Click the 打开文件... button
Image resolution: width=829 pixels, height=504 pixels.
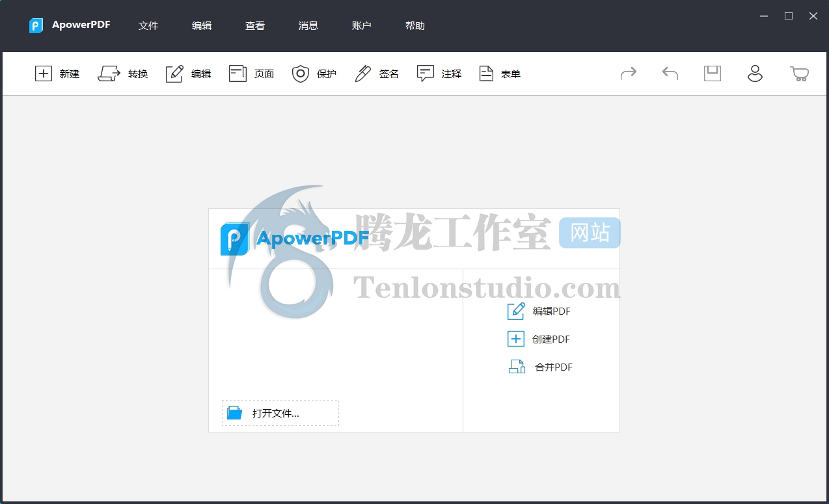tap(280, 413)
